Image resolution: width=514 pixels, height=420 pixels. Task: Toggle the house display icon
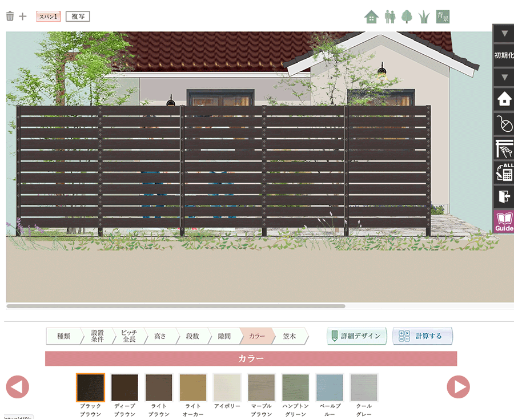371,17
